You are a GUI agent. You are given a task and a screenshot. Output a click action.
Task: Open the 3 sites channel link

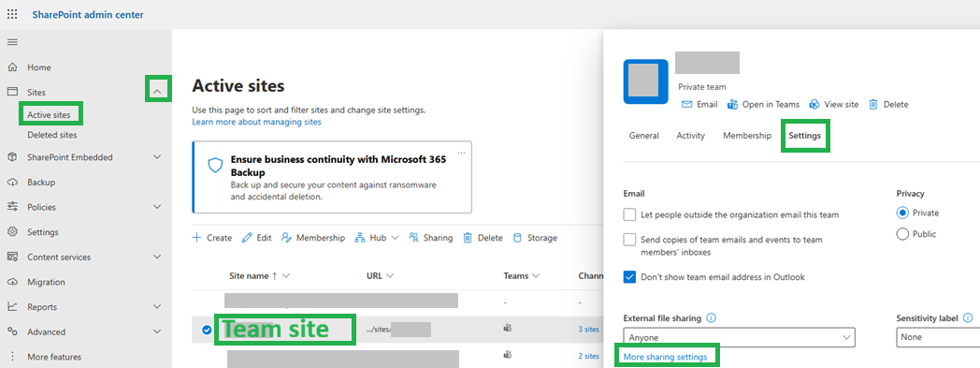(589, 330)
